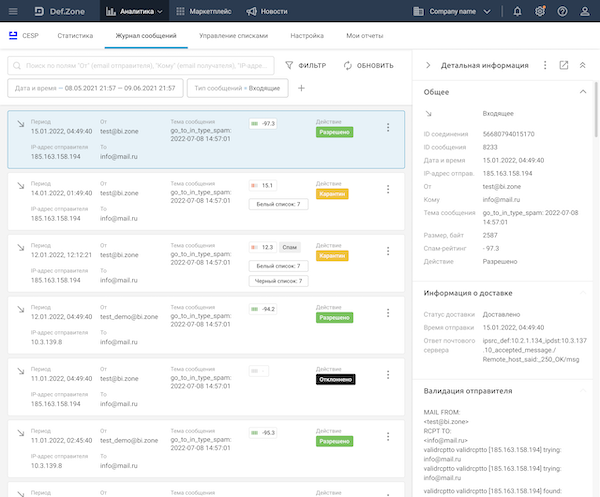Edit Тип сообщений Входящие filter chip

237,88
